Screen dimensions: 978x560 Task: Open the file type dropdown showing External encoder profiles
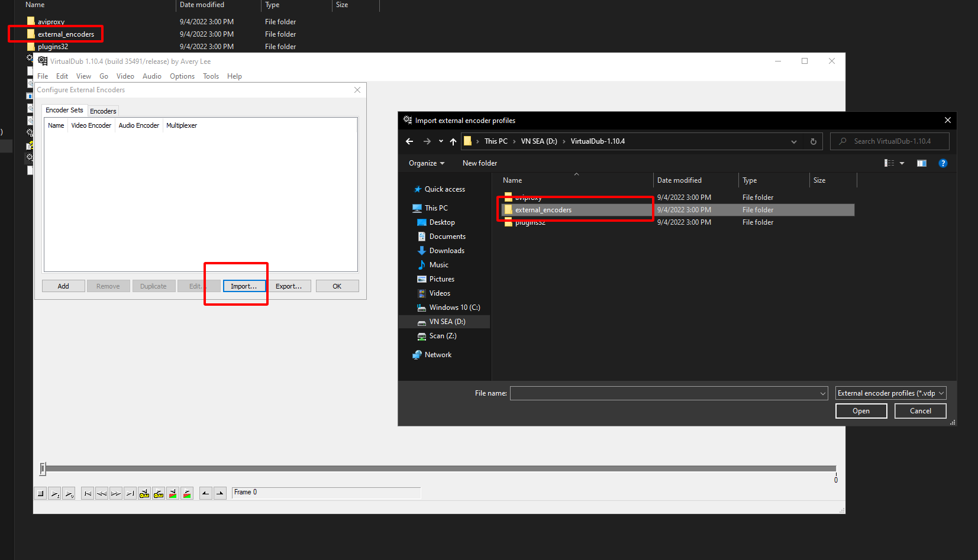pyautogui.click(x=890, y=393)
